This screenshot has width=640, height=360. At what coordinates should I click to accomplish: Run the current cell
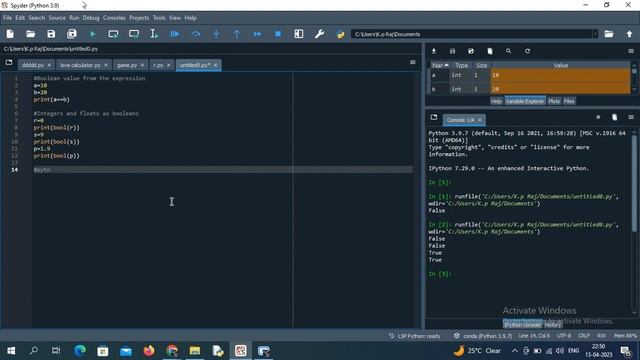tap(113, 34)
